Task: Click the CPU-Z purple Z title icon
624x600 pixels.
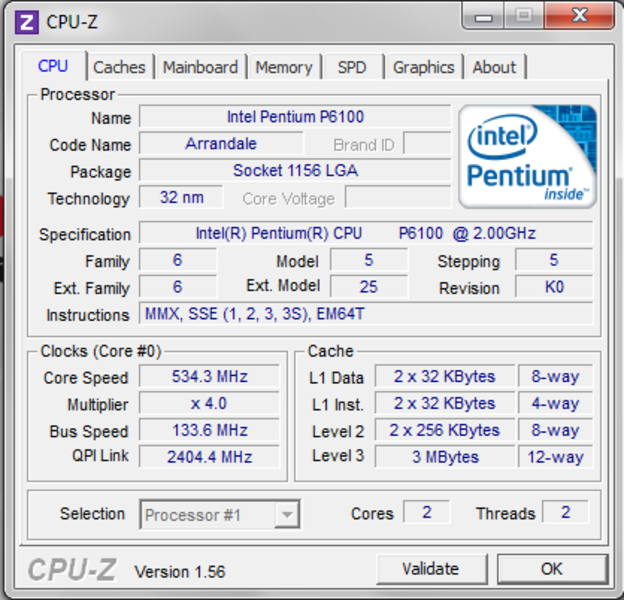Action: tap(26, 22)
